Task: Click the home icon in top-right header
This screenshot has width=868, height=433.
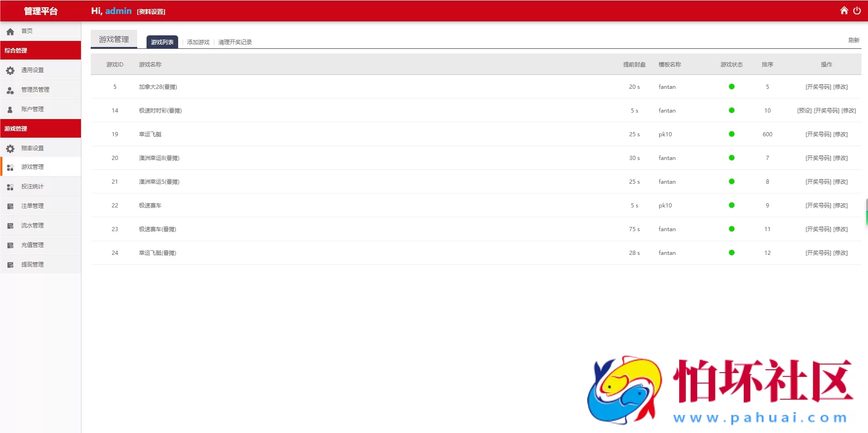Action: pyautogui.click(x=844, y=10)
